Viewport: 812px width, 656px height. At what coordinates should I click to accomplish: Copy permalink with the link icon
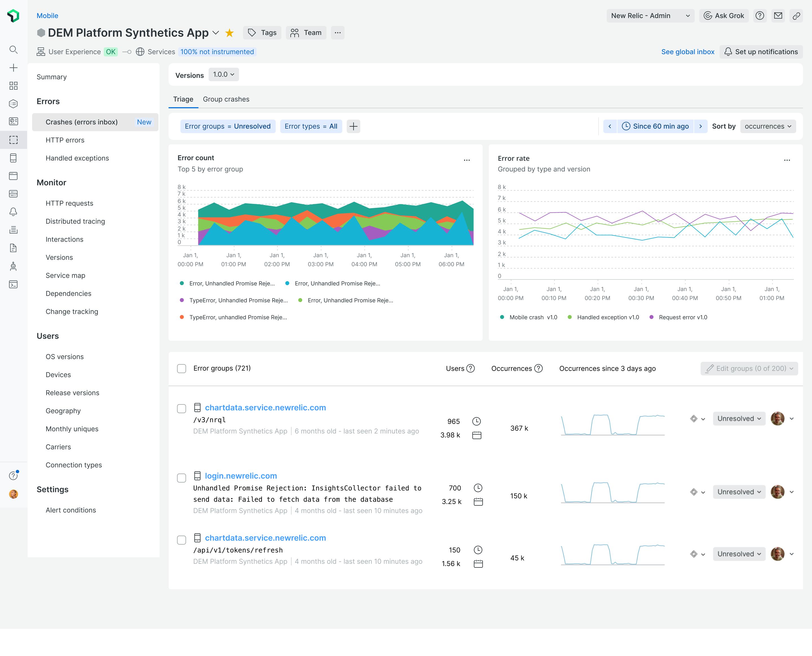coord(796,16)
